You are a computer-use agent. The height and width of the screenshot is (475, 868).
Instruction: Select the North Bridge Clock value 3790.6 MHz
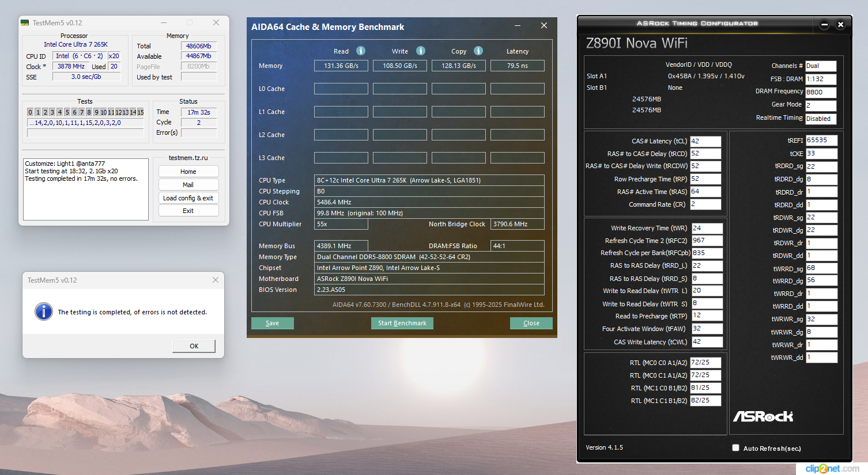[518, 224]
